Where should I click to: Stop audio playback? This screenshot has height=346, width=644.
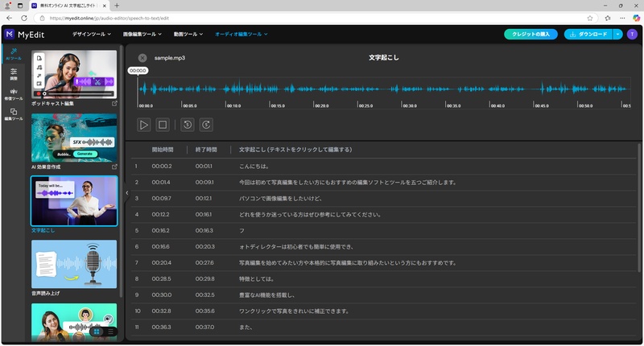pyautogui.click(x=163, y=125)
